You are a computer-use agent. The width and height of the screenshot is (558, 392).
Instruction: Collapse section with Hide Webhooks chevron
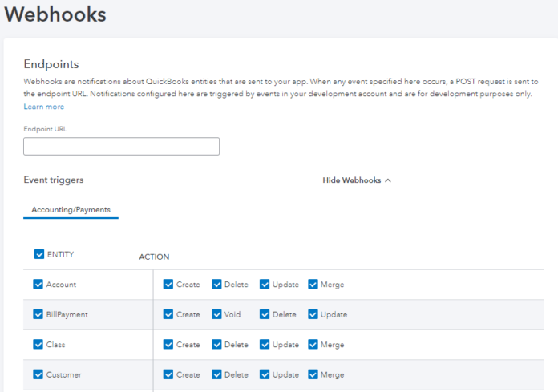tap(357, 180)
